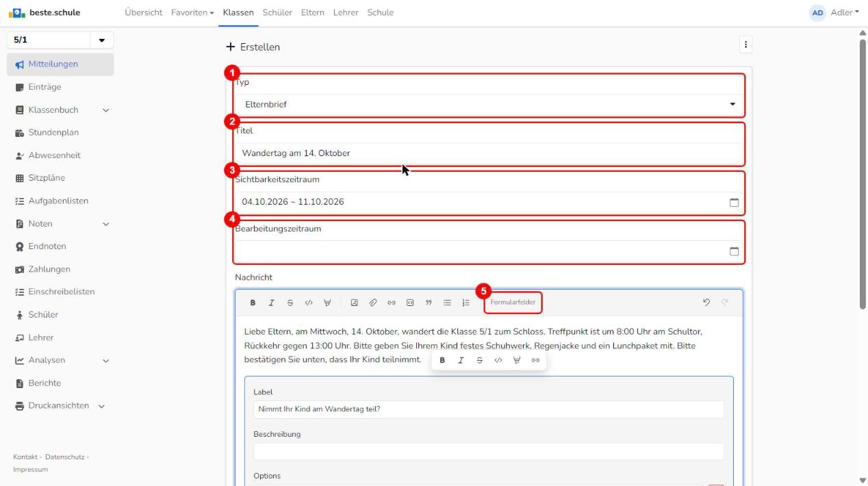
Task: Open the Typ dropdown showing Elternbrief
Action: (x=489, y=105)
